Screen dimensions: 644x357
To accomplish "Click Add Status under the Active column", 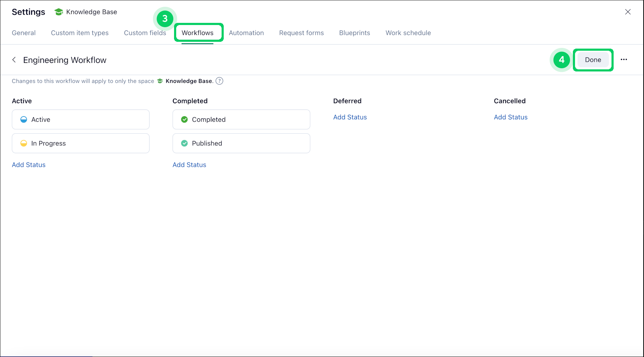I will point(29,165).
